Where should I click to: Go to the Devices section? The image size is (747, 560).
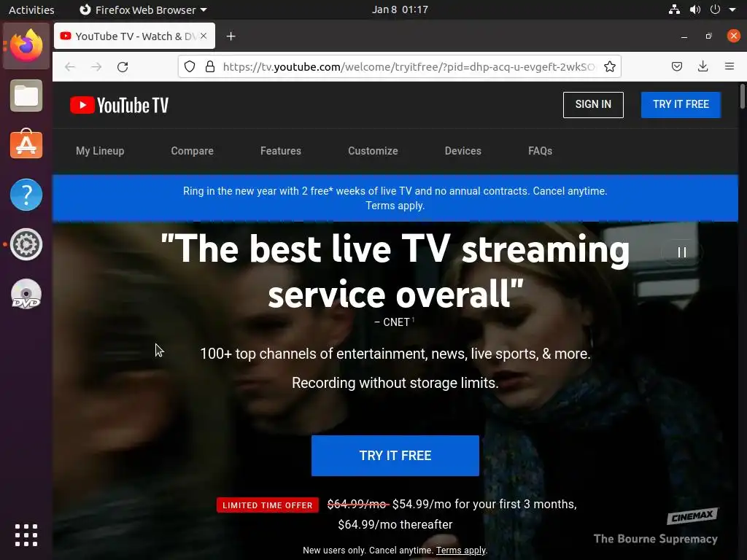click(463, 151)
